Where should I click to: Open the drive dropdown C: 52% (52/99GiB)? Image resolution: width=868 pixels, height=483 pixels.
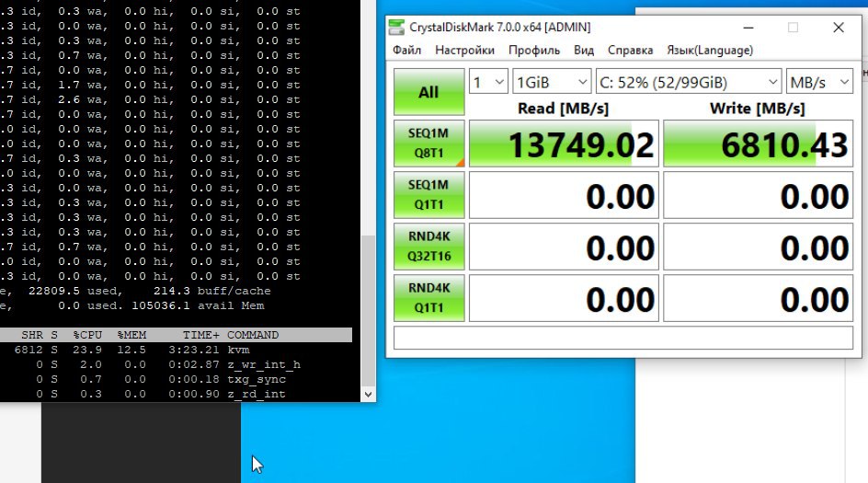tap(689, 83)
